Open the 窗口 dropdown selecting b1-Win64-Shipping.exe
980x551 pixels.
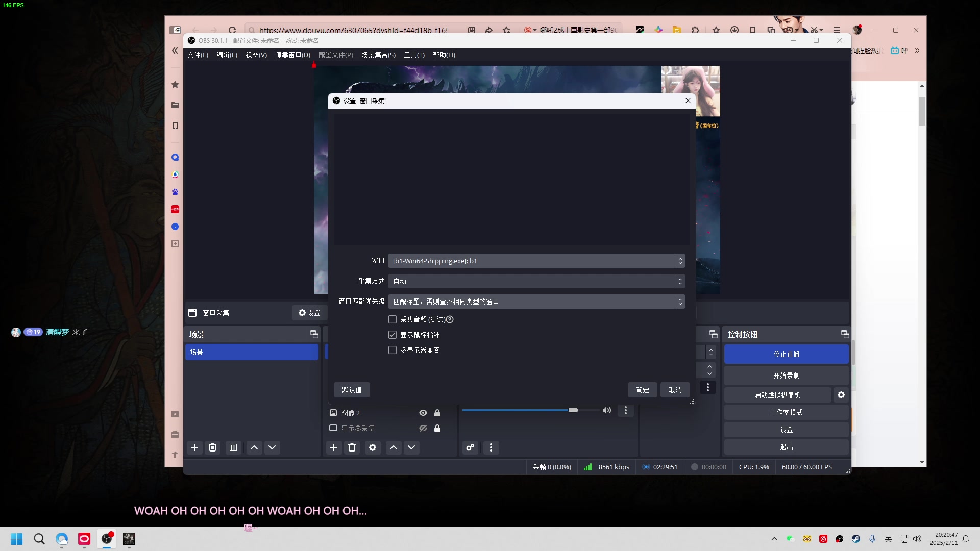(536, 261)
